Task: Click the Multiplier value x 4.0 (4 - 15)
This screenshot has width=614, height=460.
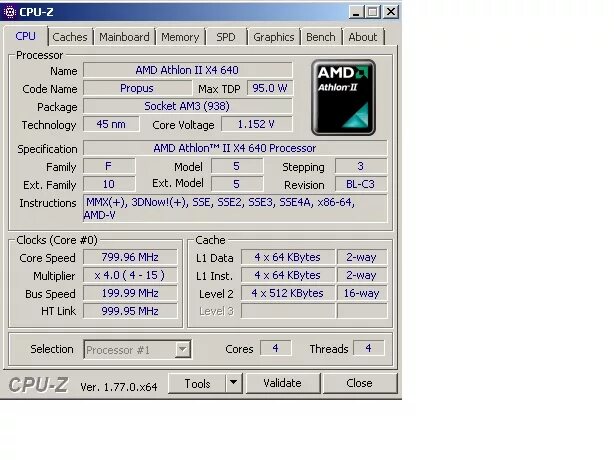Action: coord(130,275)
